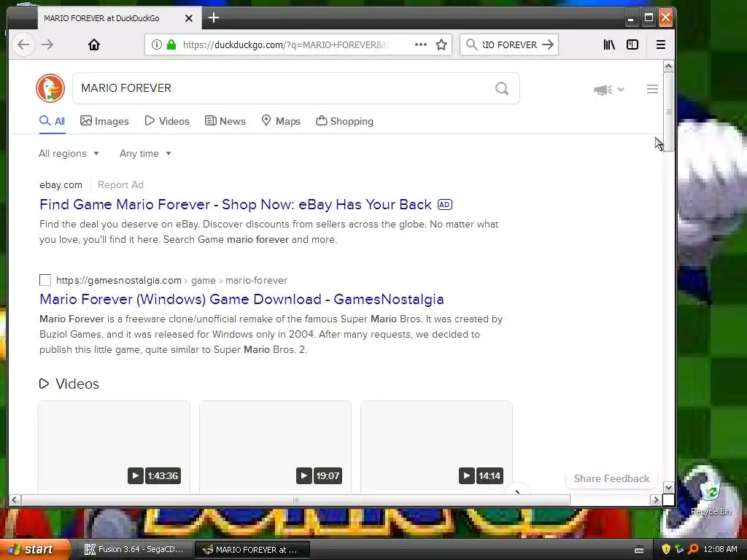
Task: Click the green padlock security icon
Action: point(171,44)
